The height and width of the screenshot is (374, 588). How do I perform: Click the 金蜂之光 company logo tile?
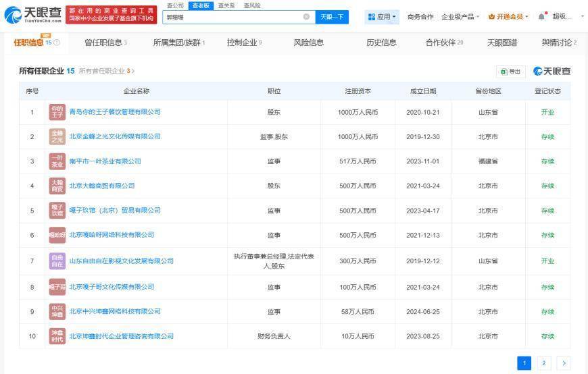pos(57,137)
